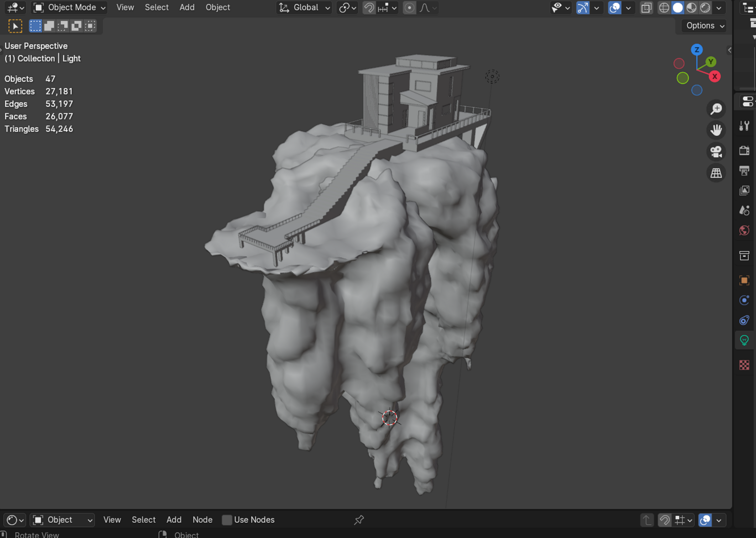
Task: Select the Tweak selection tool icon
Action: (x=15, y=26)
